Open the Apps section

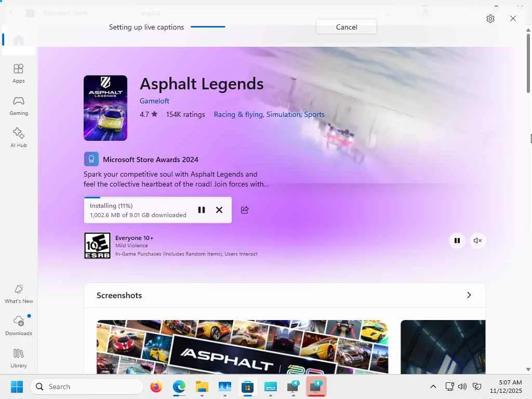coord(19,73)
